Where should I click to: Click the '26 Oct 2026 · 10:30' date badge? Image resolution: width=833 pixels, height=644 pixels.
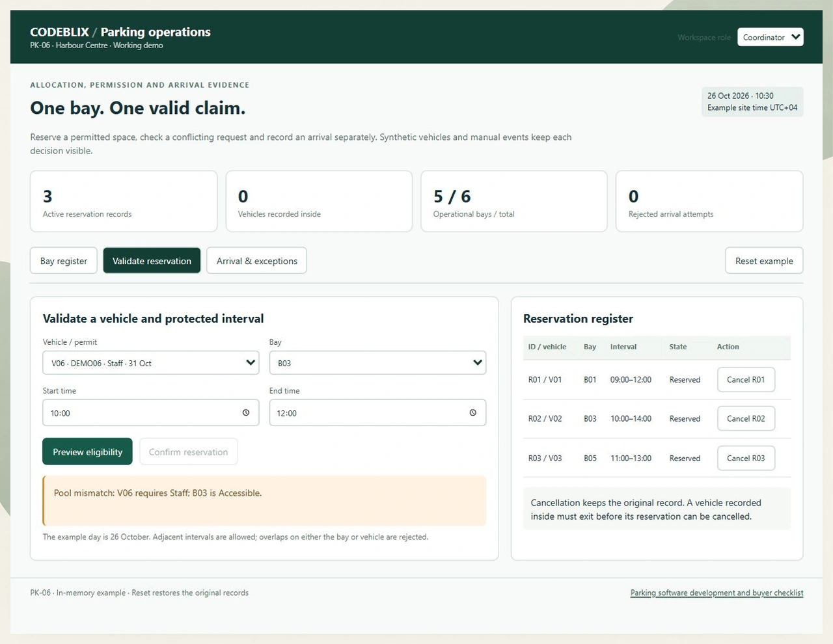[x=752, y=101]
